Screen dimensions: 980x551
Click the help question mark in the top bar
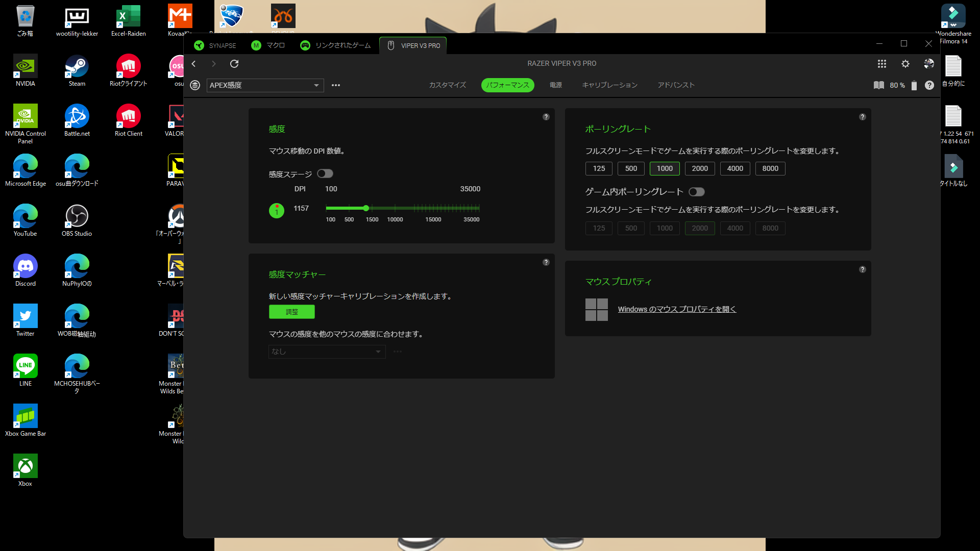coord(929,85)
